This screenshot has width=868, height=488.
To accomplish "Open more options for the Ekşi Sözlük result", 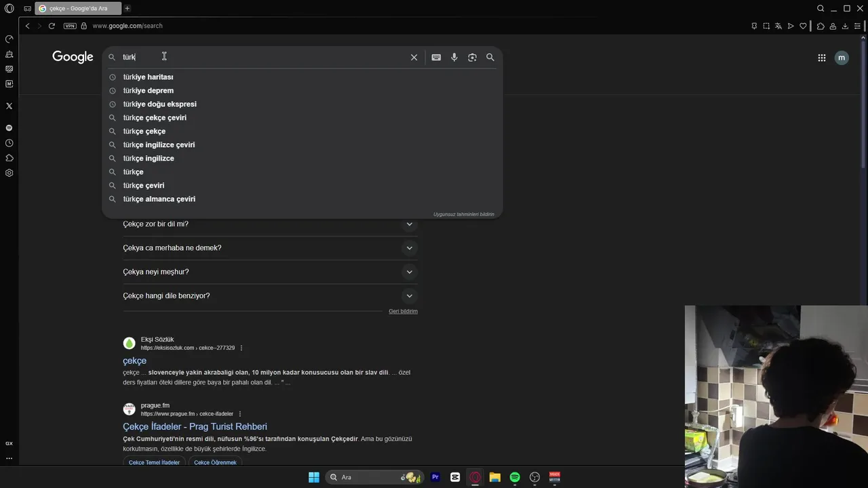I will tap(241, 348).
